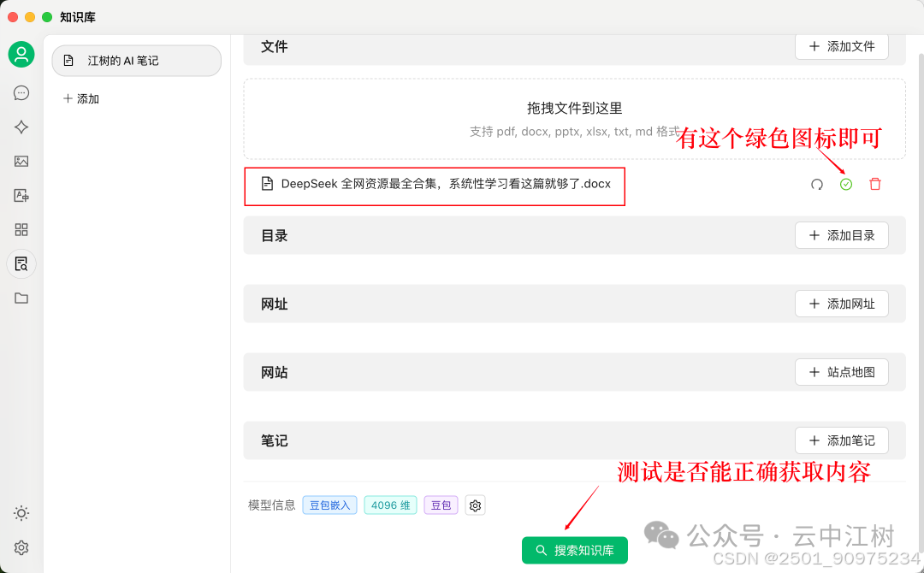
Task: Click the green macOS zoom window button
Action: (x=47, y=17)
